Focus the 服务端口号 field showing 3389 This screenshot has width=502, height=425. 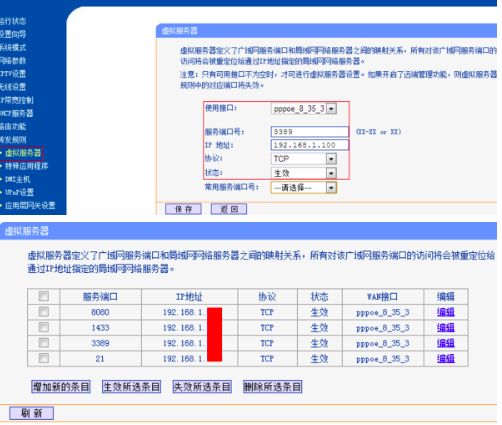310,132
